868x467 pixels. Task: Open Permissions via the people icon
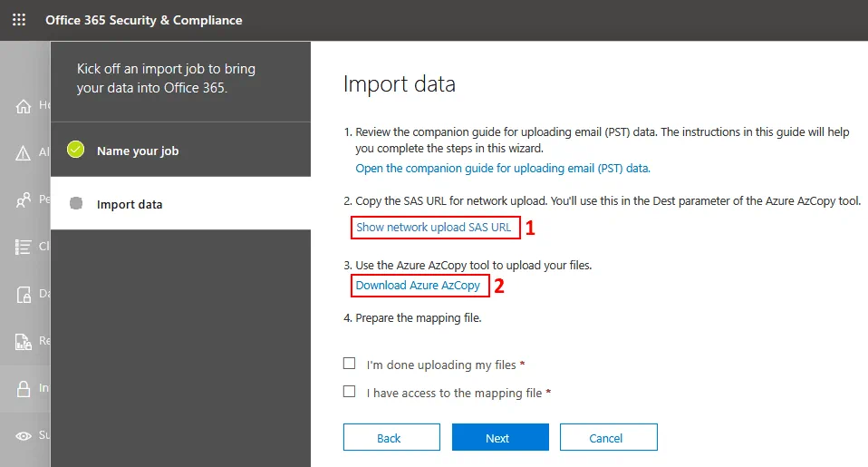[24, 199]
